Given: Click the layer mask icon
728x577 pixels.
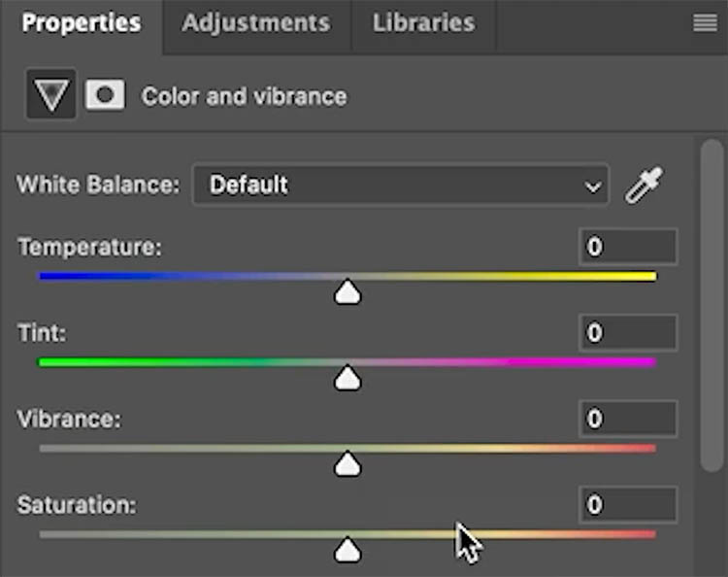Looking at the screenshot, I should [105, 95].
